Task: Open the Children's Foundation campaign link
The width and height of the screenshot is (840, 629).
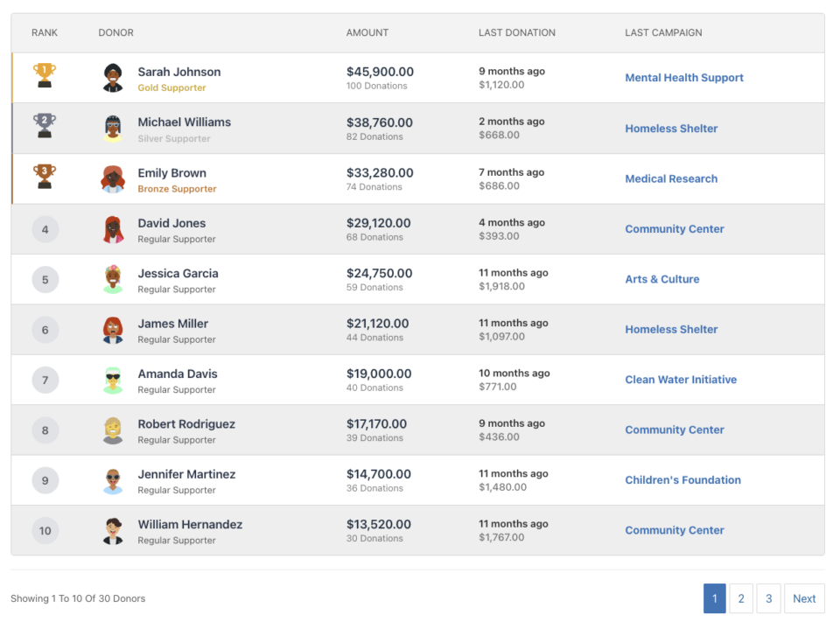Action: tap(682, 480)
